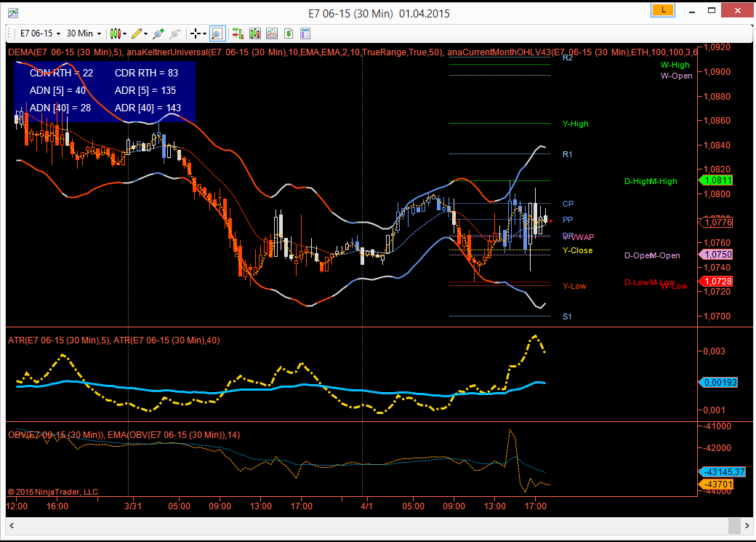Click the PP pivot label
Screen dimensions: 756x542
click(x=568, y=220)
